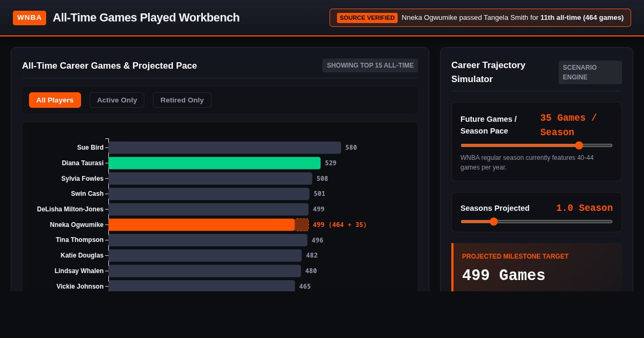
Task: Click the Scenario Engine tag
Action: tap(590, 72)
